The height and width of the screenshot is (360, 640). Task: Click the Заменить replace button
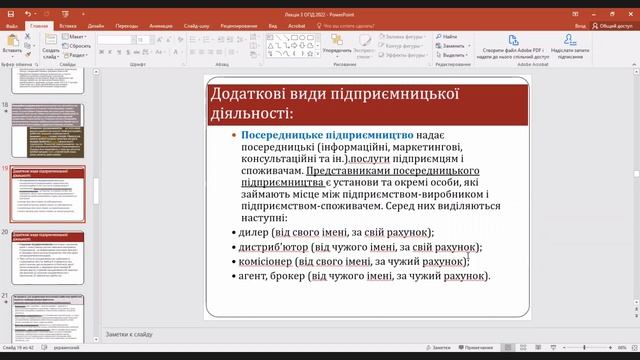[451, 46]
